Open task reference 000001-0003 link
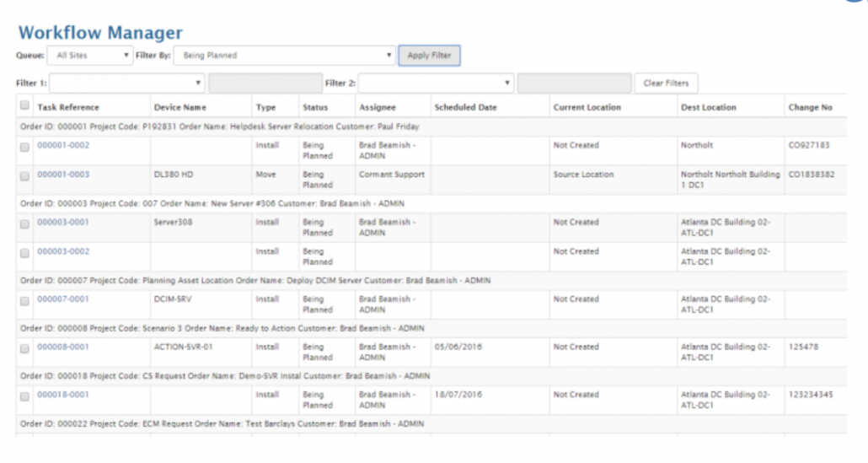 click(63, 175)
